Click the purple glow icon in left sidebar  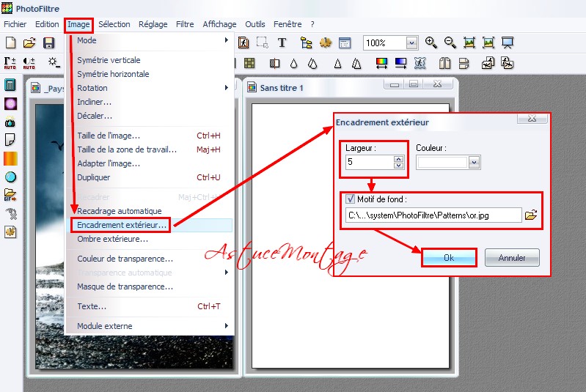coord(10,103)
